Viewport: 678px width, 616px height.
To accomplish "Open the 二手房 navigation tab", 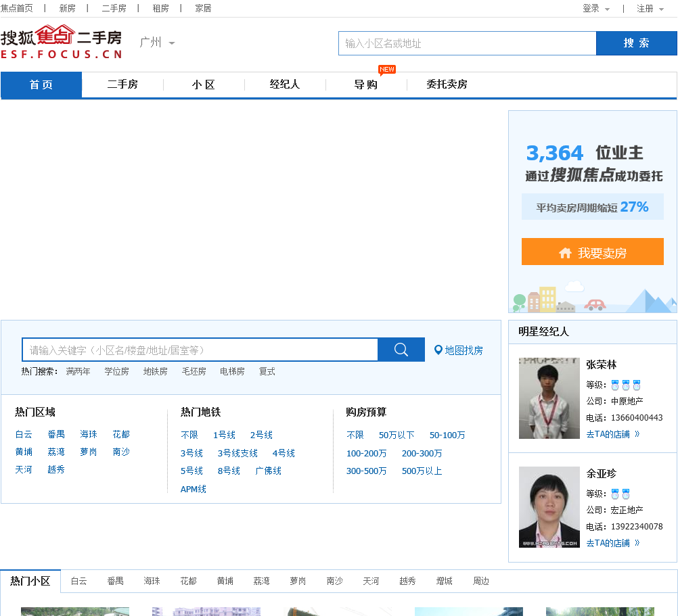I will click(122, 85).
